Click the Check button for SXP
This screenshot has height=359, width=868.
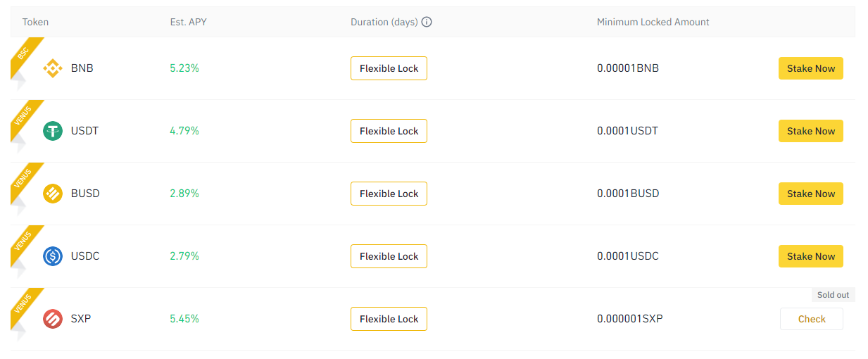(811, 319)
